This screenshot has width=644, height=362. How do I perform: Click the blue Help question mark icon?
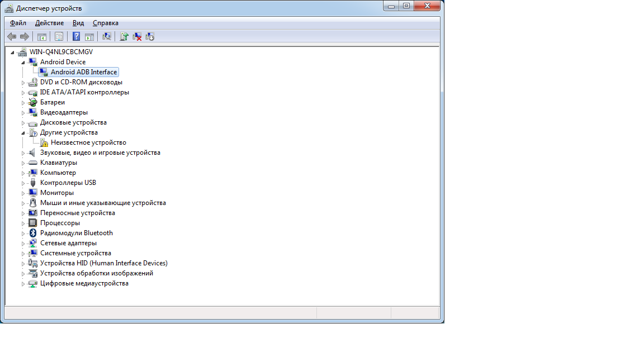pos(77,36)
